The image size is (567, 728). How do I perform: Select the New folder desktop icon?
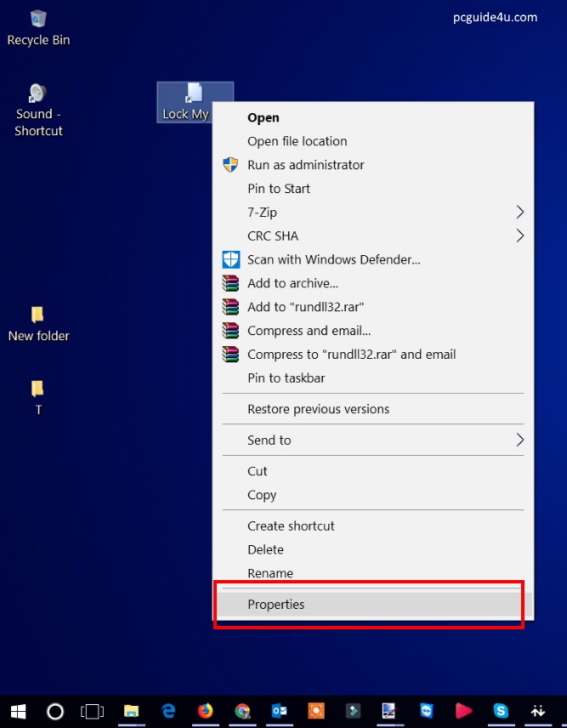pyautogui.click(x=37, y=316)
